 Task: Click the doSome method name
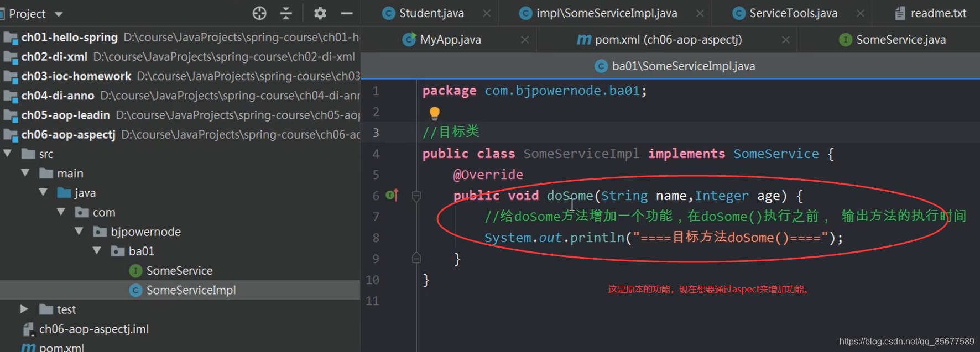(x=570, y=196)
